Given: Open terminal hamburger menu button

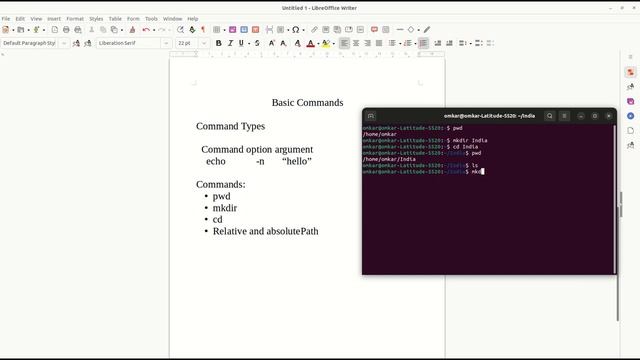Looking at the screenshot, I should (564, 116).
